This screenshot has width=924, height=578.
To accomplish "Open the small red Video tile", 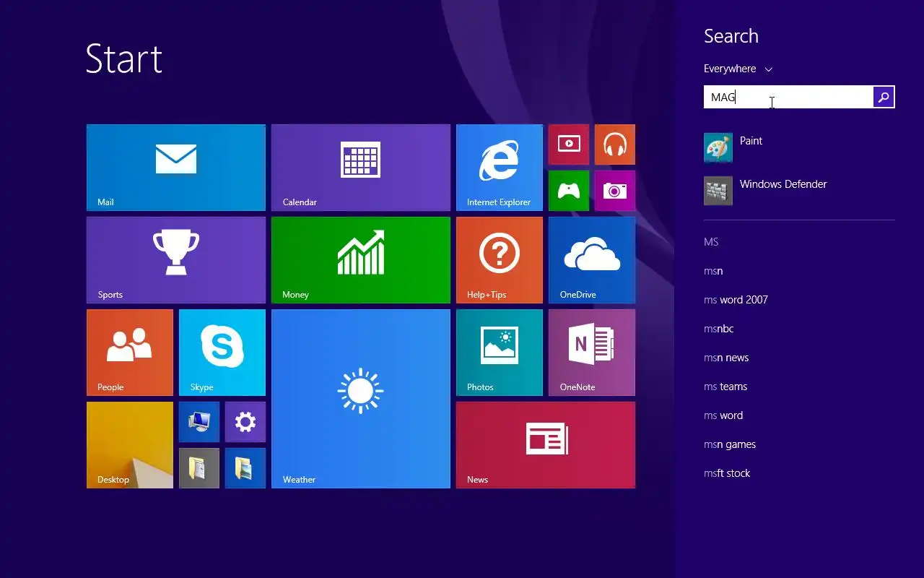I will pos(569,144).
